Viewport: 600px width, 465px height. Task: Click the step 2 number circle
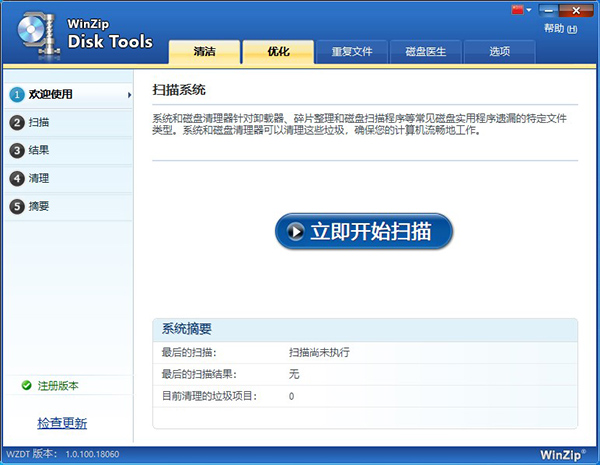pyautogui.click(x=17, y=123)
